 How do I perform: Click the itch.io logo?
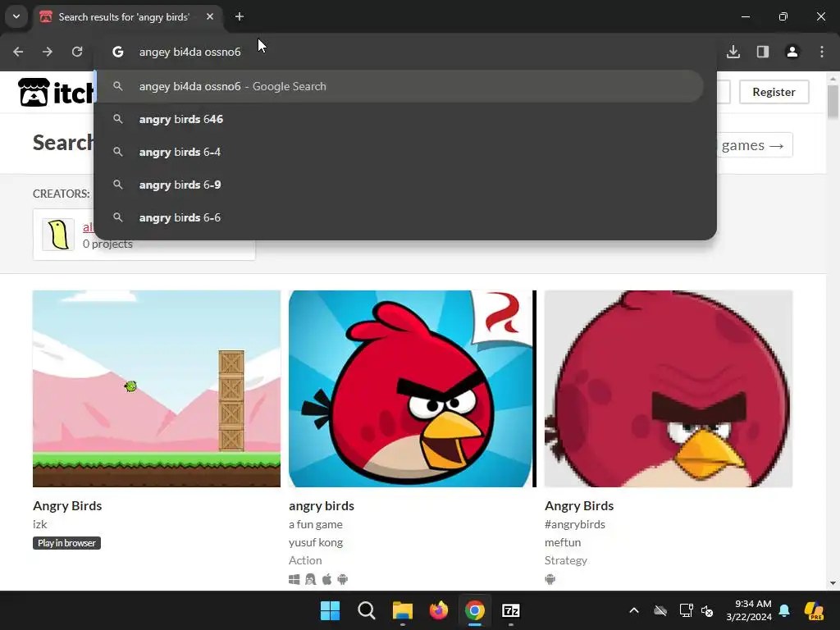57,92
